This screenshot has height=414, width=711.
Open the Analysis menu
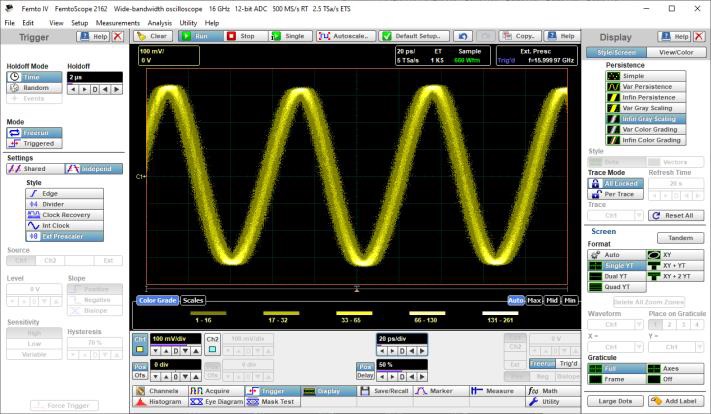(x=158, y=22)
